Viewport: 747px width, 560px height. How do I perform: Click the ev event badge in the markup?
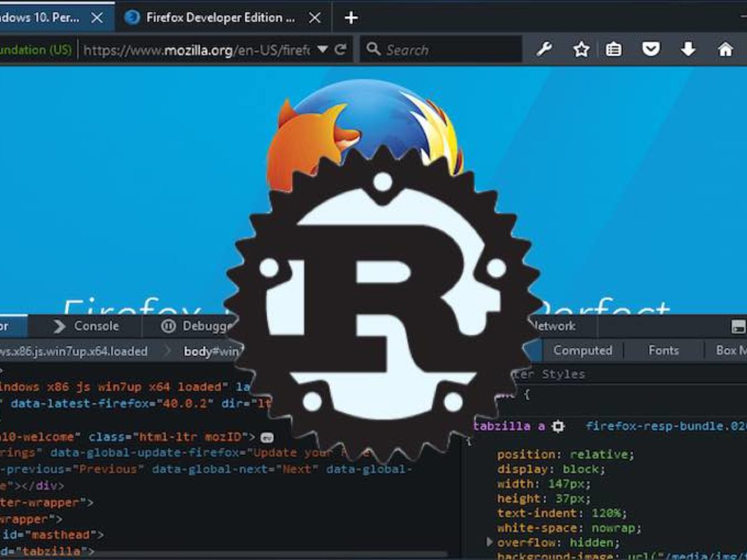pos(268,437)
